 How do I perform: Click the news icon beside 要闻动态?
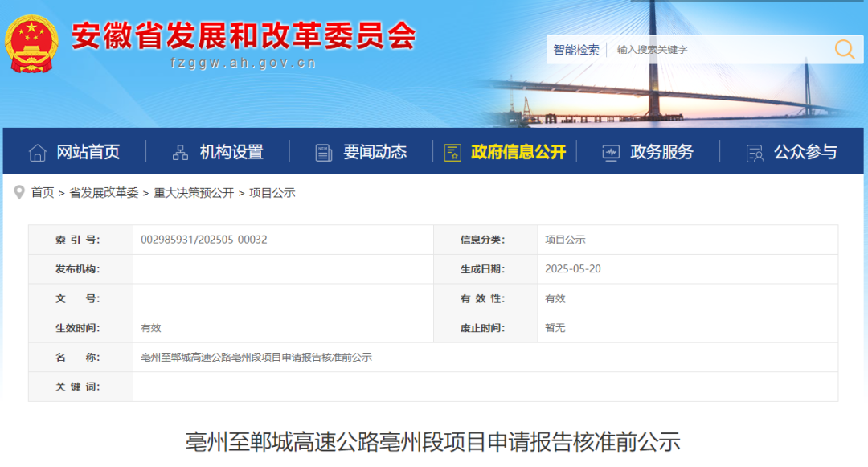[324, 152]
